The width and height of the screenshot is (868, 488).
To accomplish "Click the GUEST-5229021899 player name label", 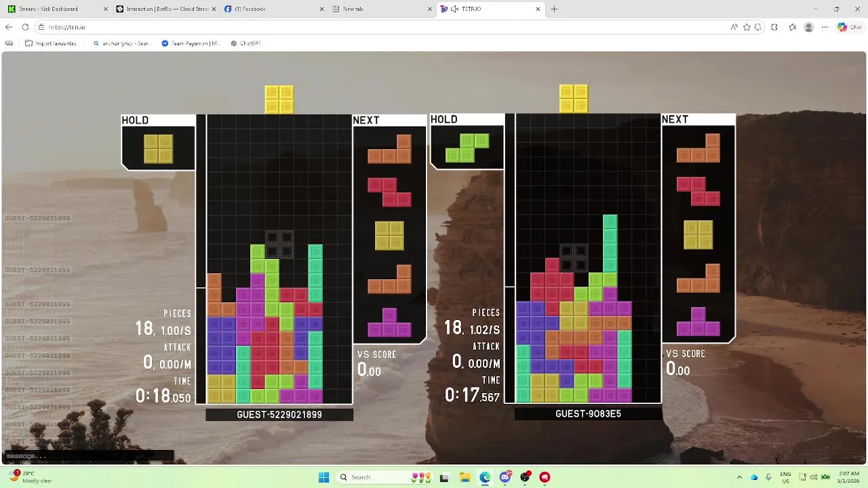I will 279,415.
